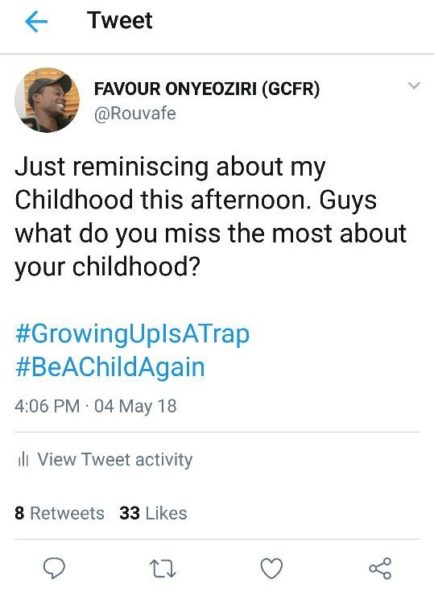Open the @Rouvafe handle profile

[135, 114]
